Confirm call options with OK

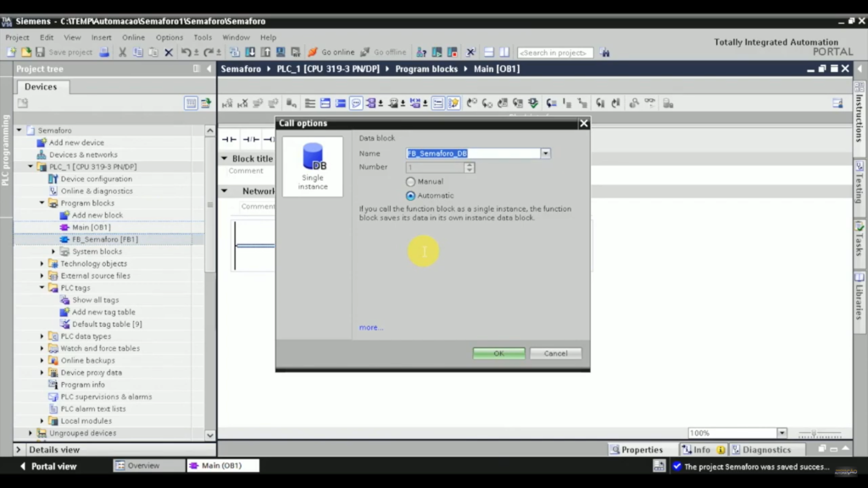pyautogui.click(x=498, y=353)
